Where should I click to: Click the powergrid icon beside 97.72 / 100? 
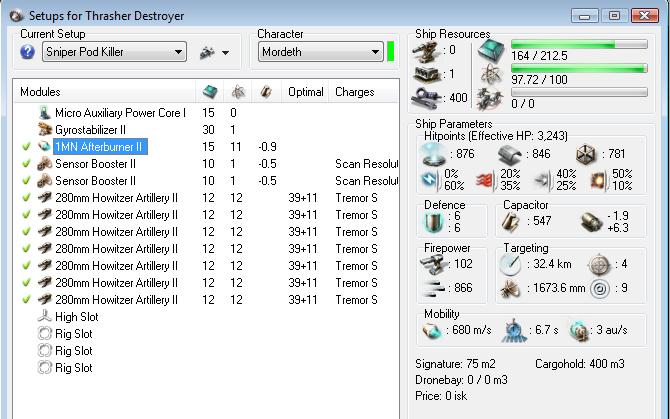click(491, 75)
